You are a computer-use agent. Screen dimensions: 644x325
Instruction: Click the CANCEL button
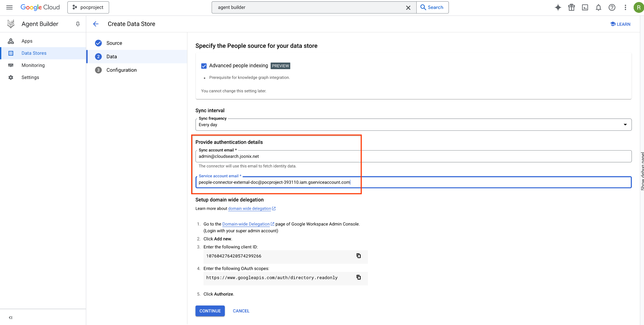[x=241, y=311]
